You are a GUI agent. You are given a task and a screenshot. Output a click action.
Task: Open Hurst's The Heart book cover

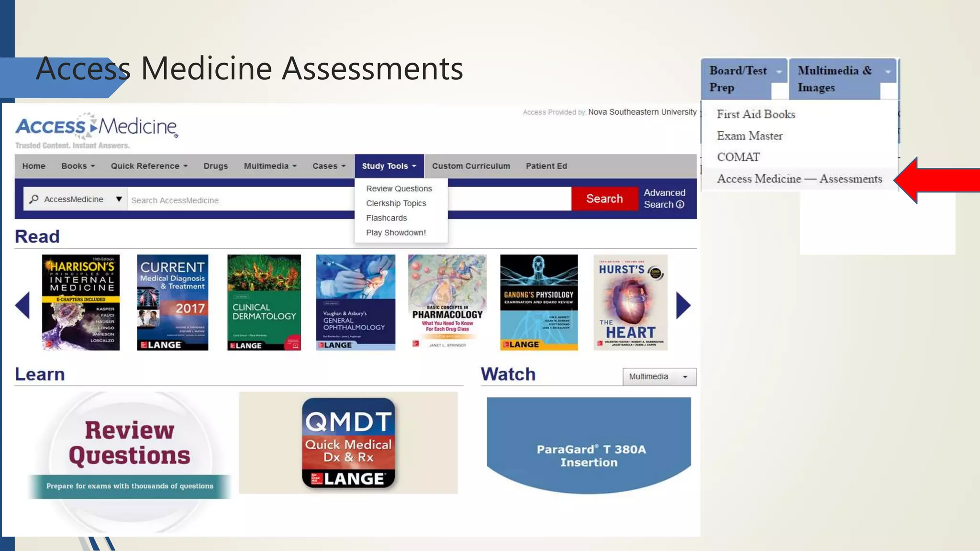coord(630,302)
